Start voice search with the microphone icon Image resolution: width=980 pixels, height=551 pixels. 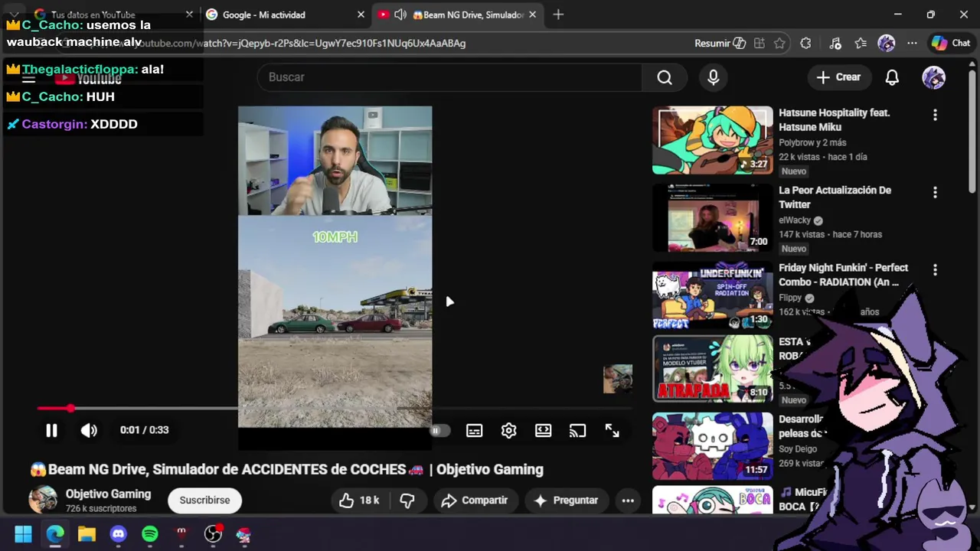pos(714,77)
